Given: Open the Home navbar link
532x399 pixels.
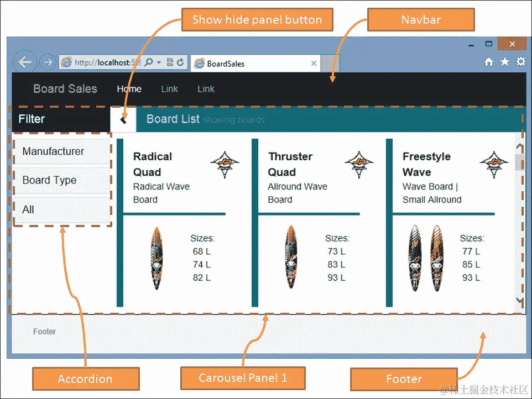Looking at the screenshot, I should (129, 89).
